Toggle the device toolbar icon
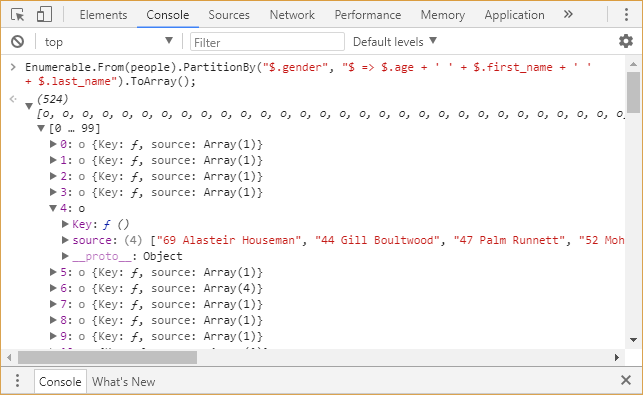The width and height of the screenshot is (643, 395). (44, 15)
